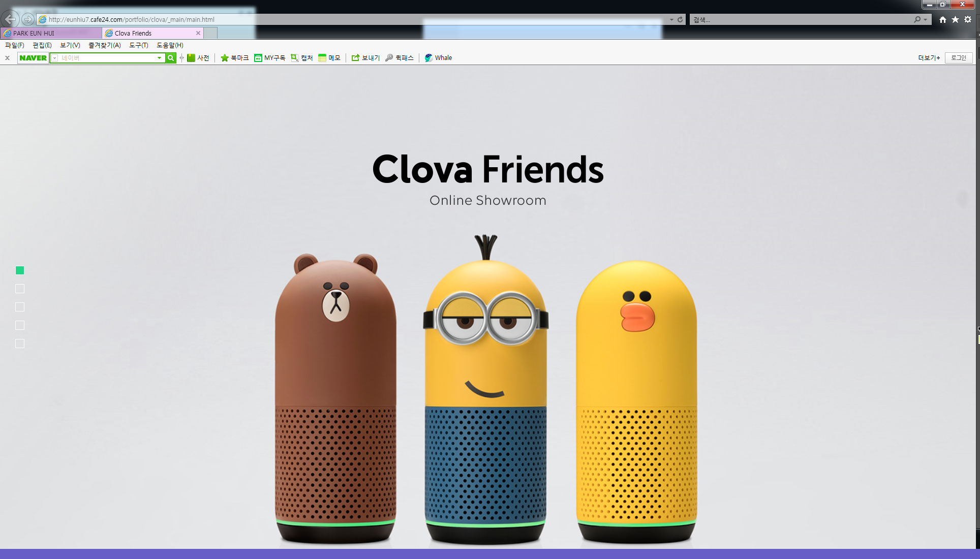Go forward with the browser Forward arrow

click(27, 19)
